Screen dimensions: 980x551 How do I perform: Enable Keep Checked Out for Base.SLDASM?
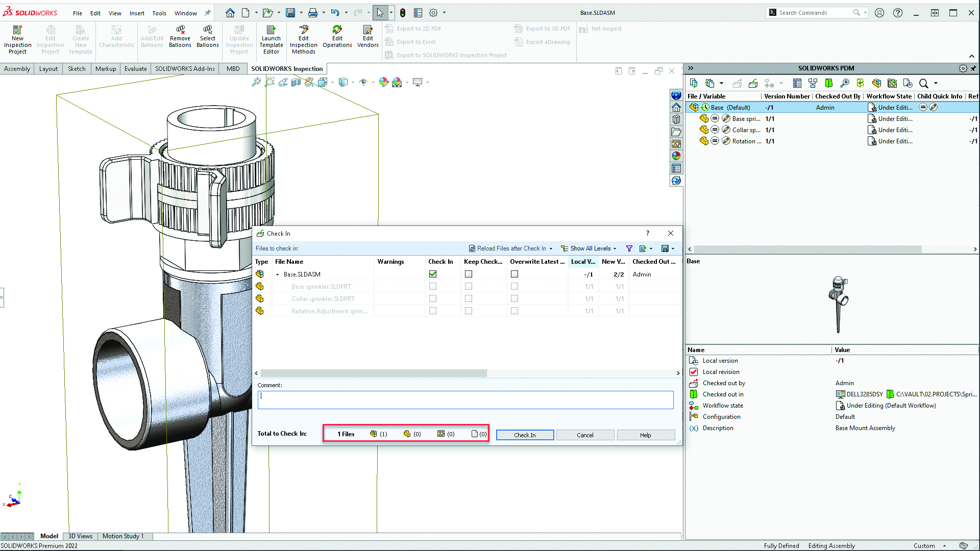(469, 274)
